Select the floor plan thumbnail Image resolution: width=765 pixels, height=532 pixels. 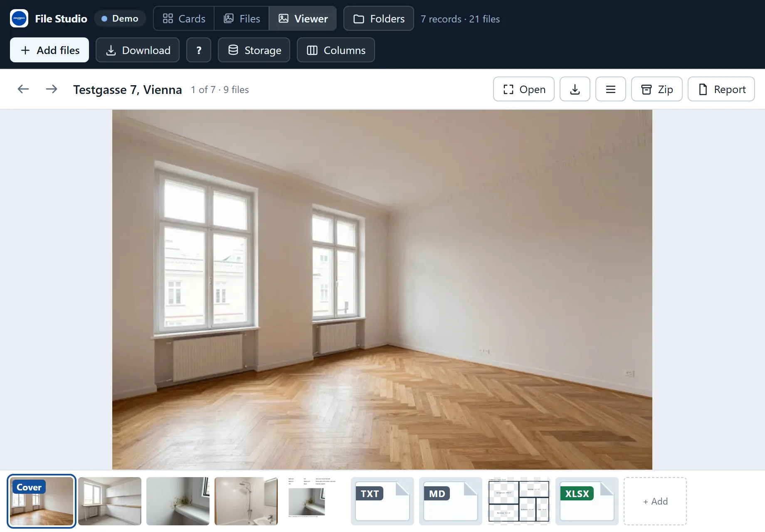point(519,501)
